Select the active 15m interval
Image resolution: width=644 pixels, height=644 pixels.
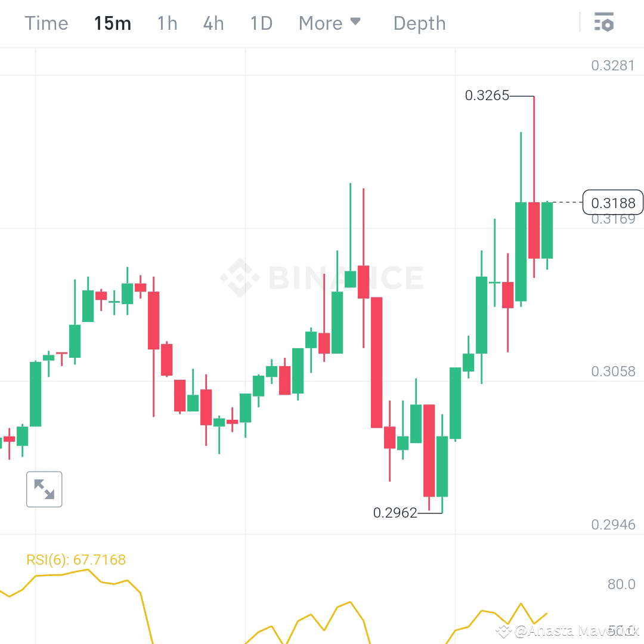click(112, 23)
